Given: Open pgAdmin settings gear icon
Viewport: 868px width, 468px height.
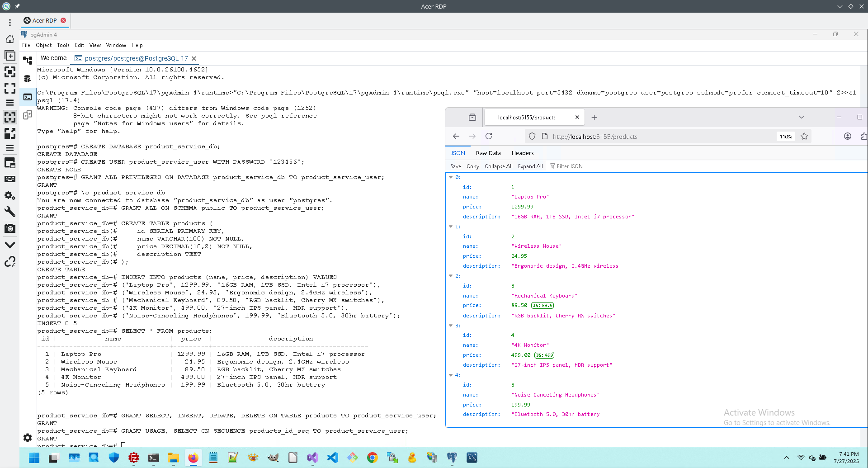Looking at the screenshot, I should (28, 438).
